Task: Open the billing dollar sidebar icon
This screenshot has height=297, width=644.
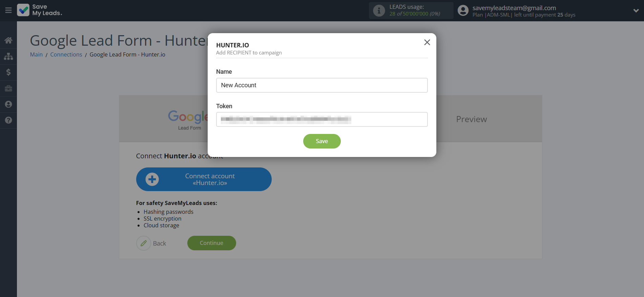Action: tap(8, 72)
